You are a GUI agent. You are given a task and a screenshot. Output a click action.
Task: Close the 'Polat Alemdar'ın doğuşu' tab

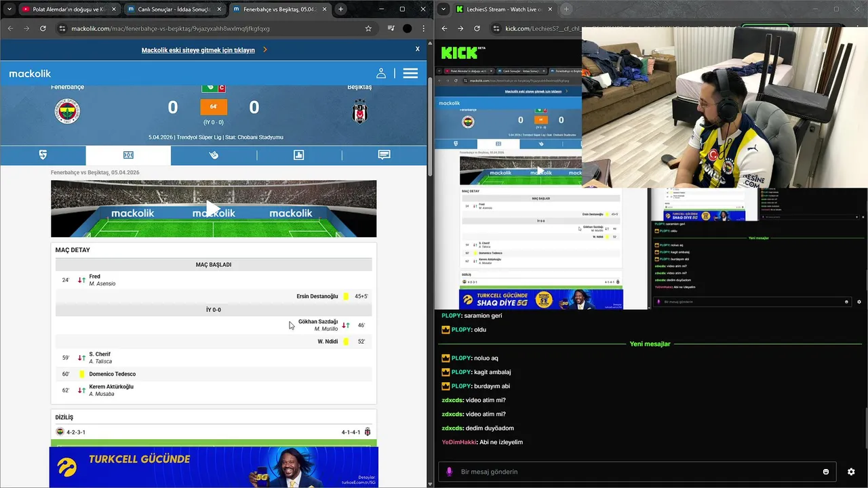113,9
